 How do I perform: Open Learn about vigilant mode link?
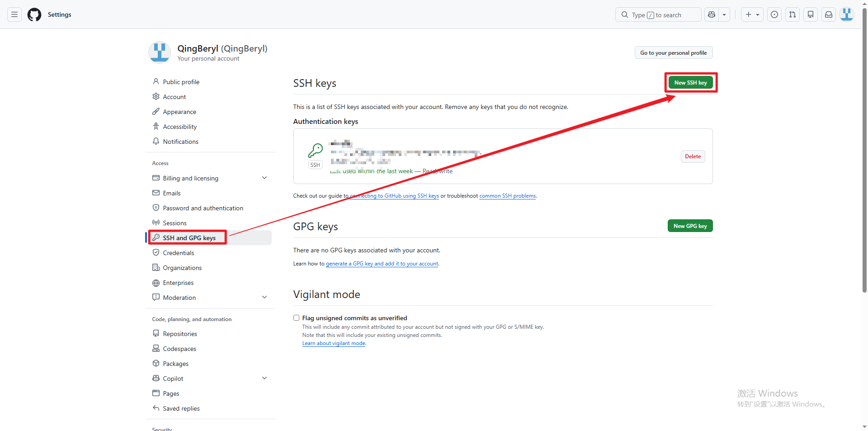point(334,343)
